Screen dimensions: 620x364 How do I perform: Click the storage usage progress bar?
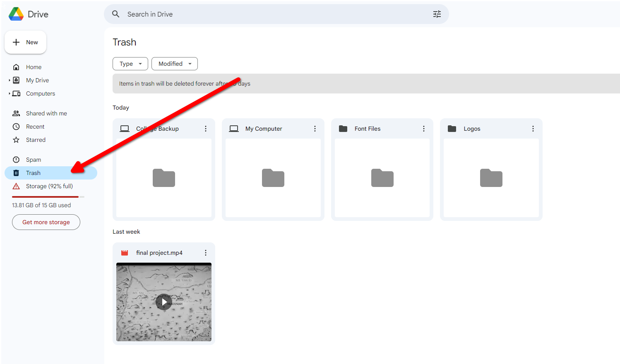48,197
